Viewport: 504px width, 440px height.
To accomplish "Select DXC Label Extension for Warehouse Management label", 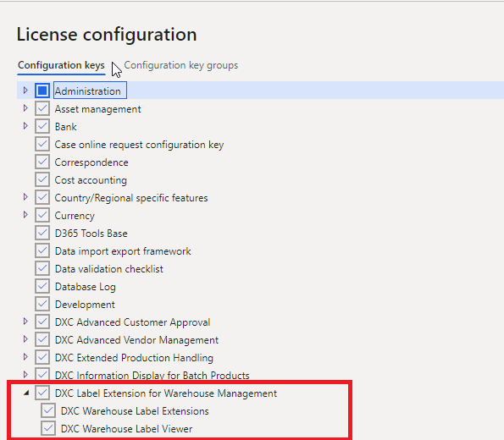I will (x=166, y=393).
